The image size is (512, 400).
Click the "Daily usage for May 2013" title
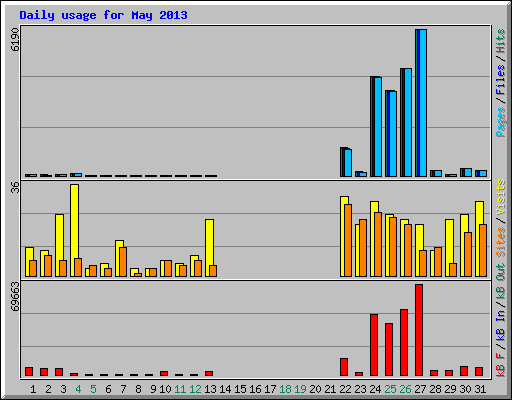[103, 15]
